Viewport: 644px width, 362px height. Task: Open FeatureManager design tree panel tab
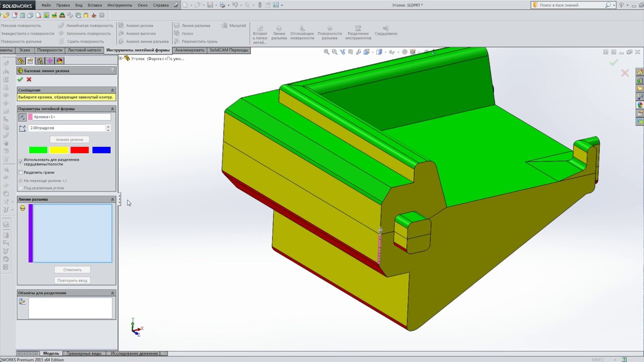[x=21, y=61]
